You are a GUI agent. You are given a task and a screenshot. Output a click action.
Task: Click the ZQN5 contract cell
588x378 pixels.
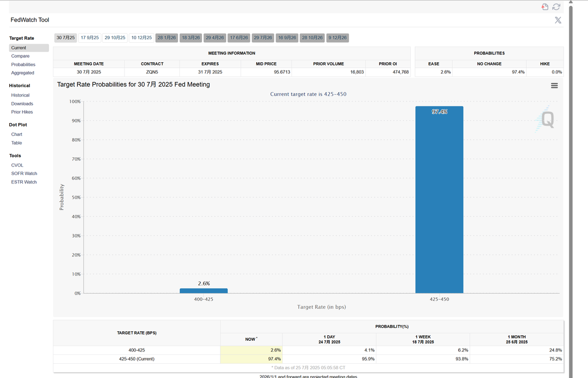[x=152, y=72]
